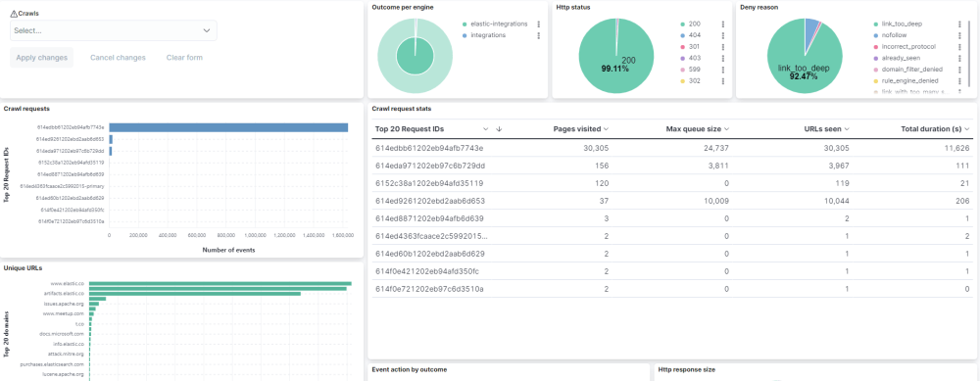980x381 pixels.
Task: Open options for the 200 status legend
Action: coord(722,24)
